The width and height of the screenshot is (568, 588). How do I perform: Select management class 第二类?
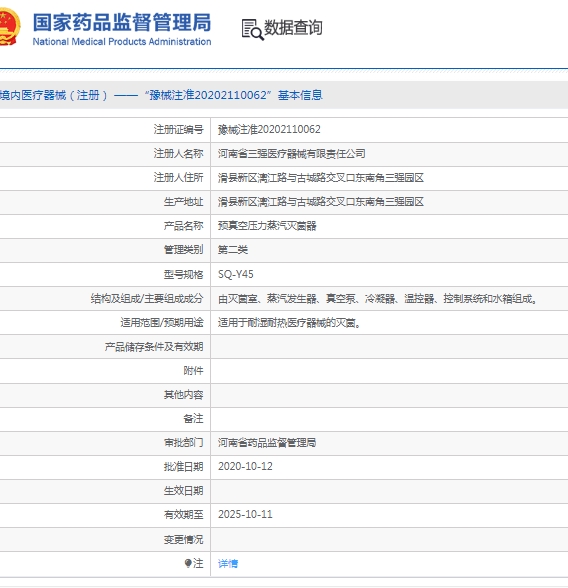[233, 250]
